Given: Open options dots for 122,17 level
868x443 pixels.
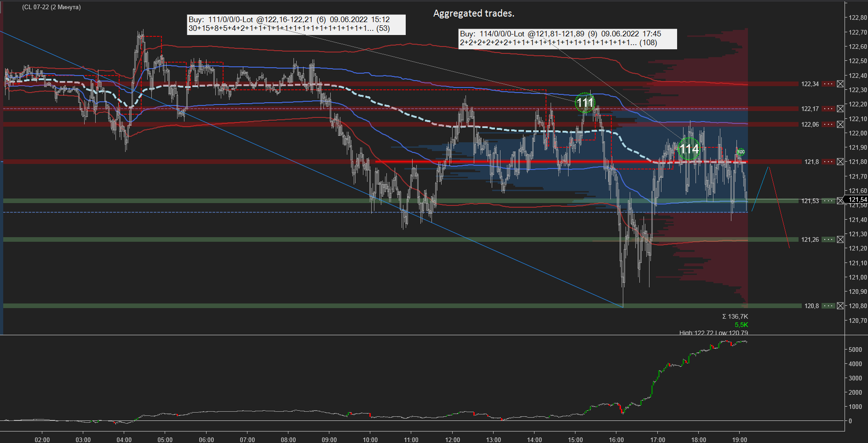Looking at the screenshot, I should 828,109.
